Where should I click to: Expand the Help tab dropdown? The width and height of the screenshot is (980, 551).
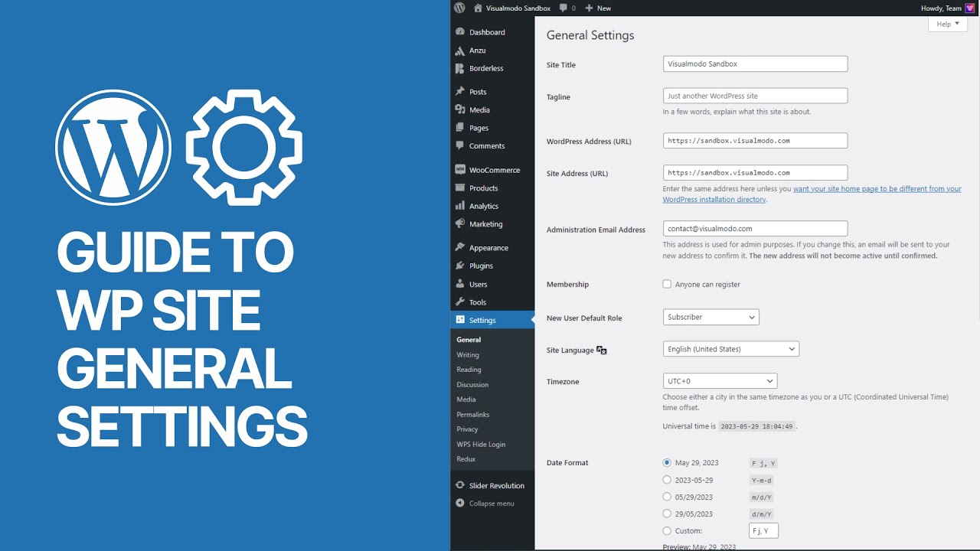[x=948, y=24]
